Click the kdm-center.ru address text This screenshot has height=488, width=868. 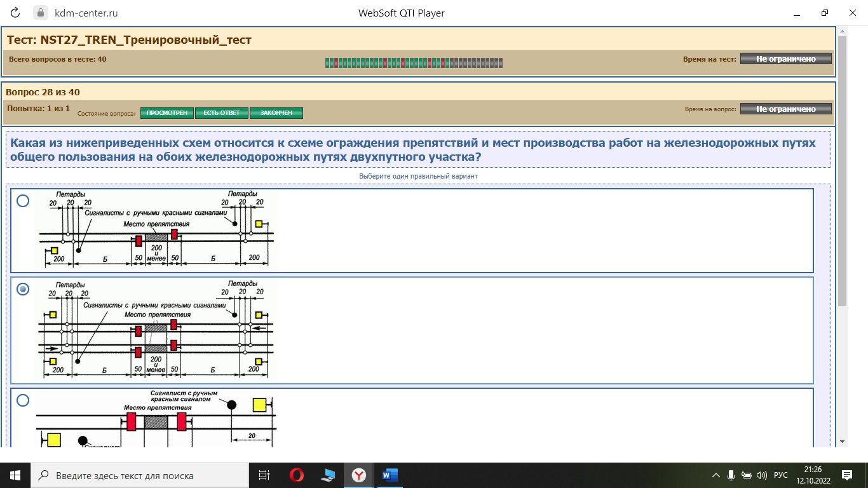coord(86,13)
